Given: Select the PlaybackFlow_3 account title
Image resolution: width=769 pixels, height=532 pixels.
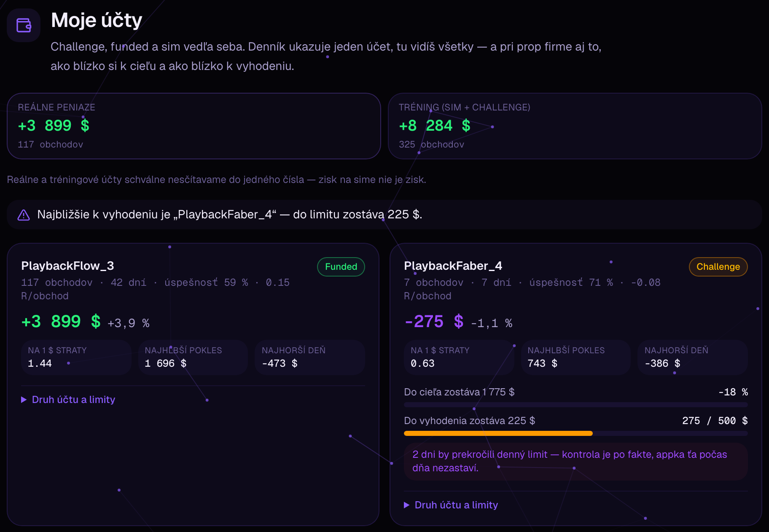Looking at the screenshot, I should click(67, 266).
